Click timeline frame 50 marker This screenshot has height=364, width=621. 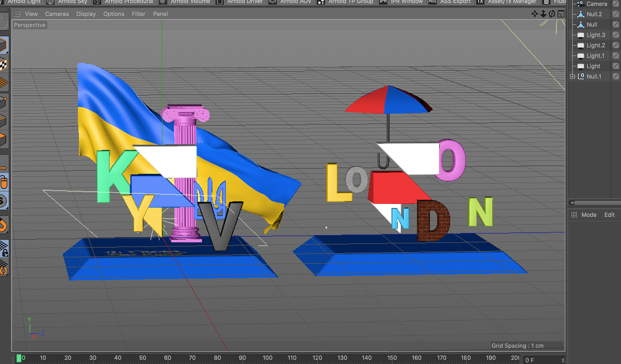pyautogui.click(x=143, y=358)
